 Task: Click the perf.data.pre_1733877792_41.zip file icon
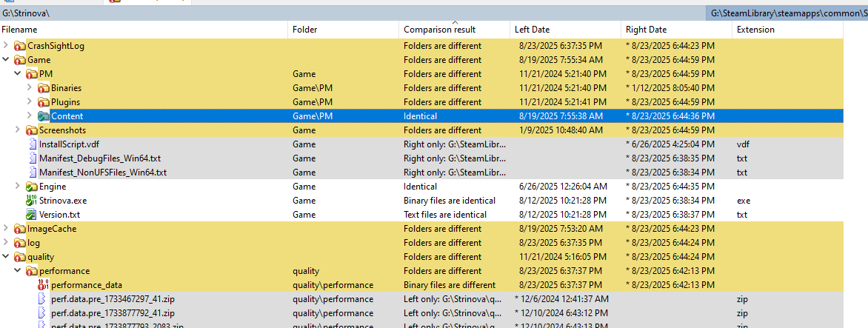pos(43,313)
